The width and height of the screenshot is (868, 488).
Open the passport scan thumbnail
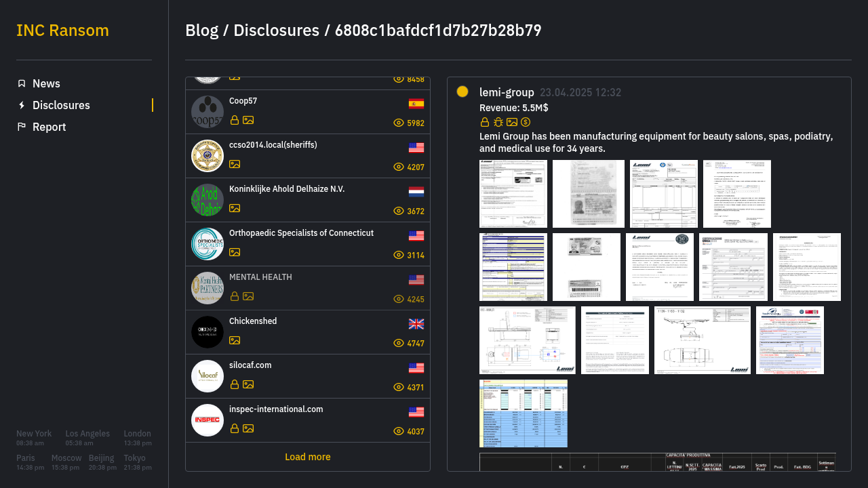[589, 194]
